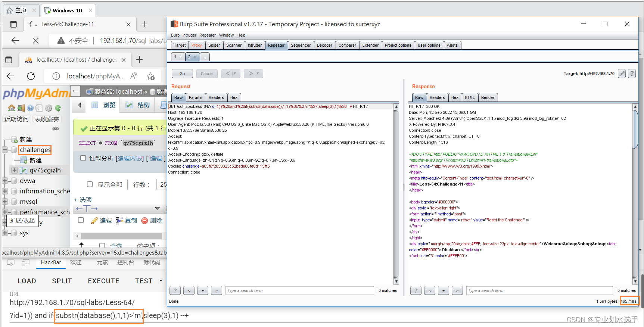Viewport: 644px width, 327px height.
Task: Collapse phpMyAdmin navigation panel arrow button
Action: point(75,91)
